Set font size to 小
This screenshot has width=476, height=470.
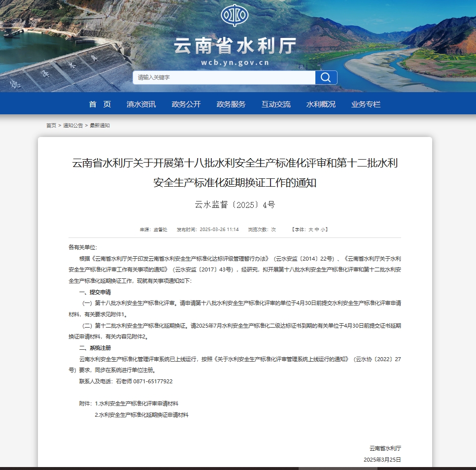(322, 230)
